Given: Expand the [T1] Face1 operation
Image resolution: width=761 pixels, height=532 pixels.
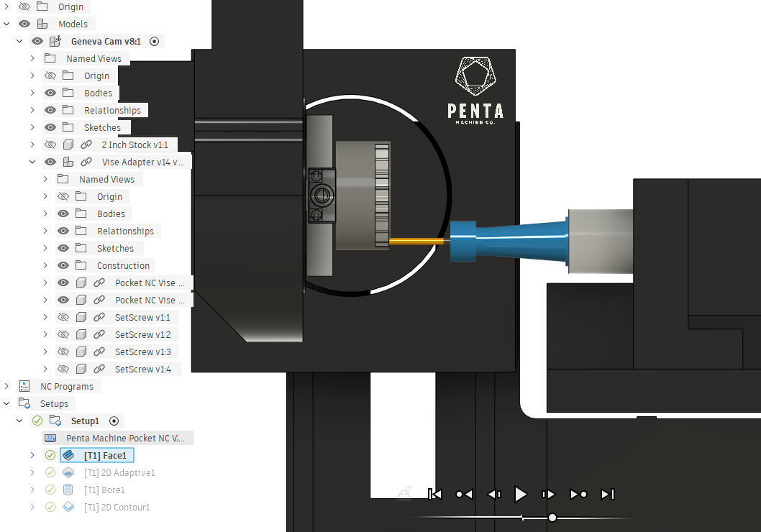Looking at the screenshot, I should pos(32,455).
